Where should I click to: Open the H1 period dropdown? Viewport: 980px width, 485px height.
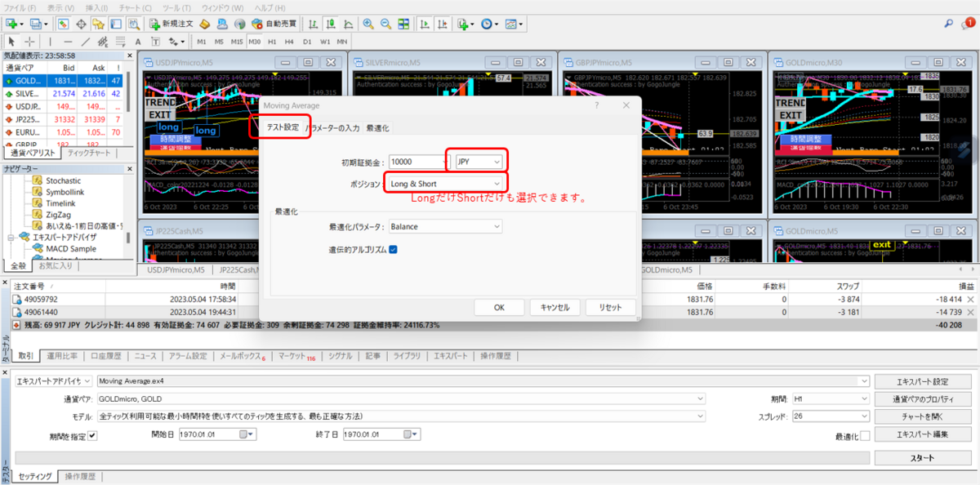[831, 398]
